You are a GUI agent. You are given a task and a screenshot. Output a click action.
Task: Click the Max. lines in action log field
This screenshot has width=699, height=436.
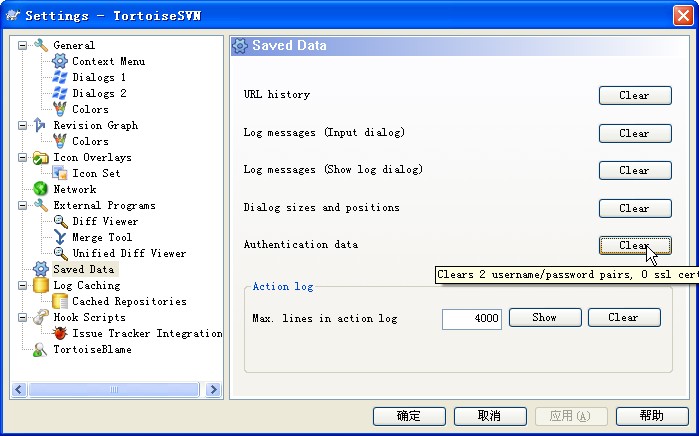pos(472,318)
